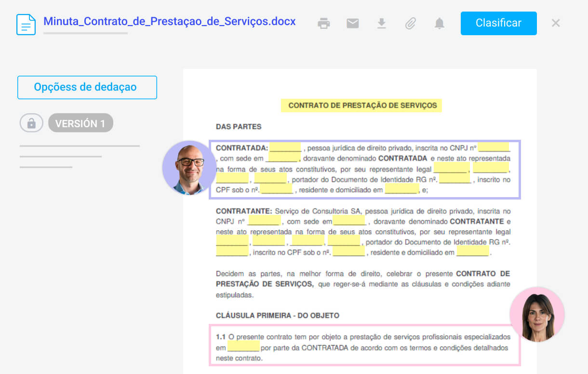Toggle the document lock
The image size is (588, 374).
coord(31,122)
